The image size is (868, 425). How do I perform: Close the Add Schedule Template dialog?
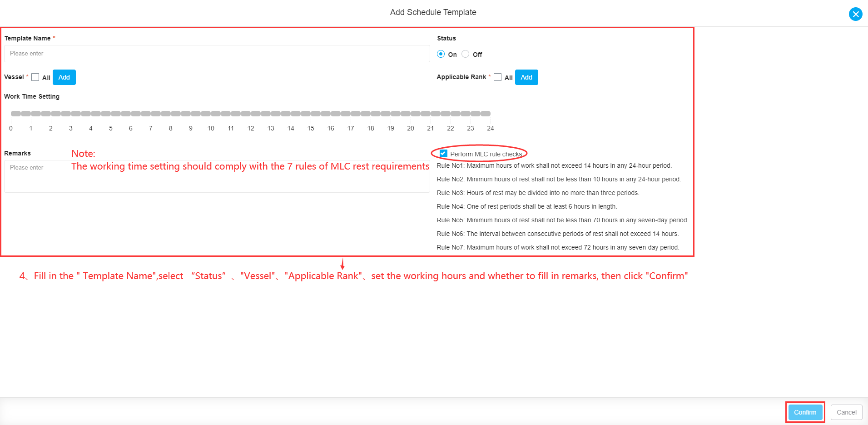click(x=855, y=14)
